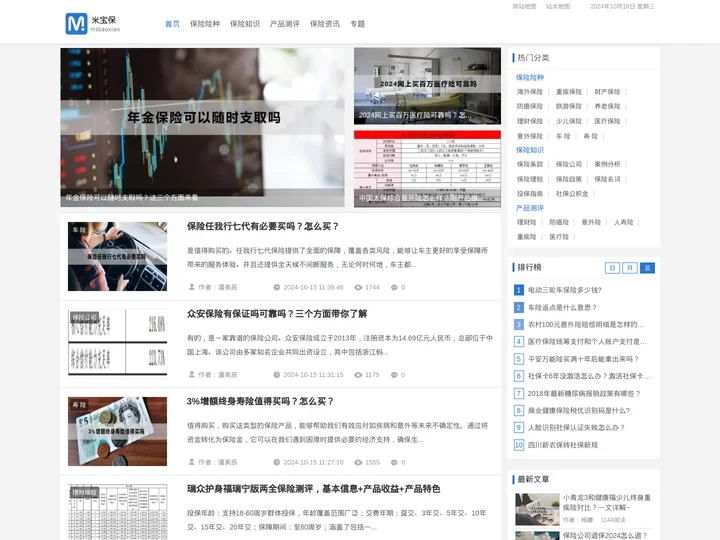Switch ranking to the 日 tab
The height and width of the screenshot is (540, 720).
[612, 268]
